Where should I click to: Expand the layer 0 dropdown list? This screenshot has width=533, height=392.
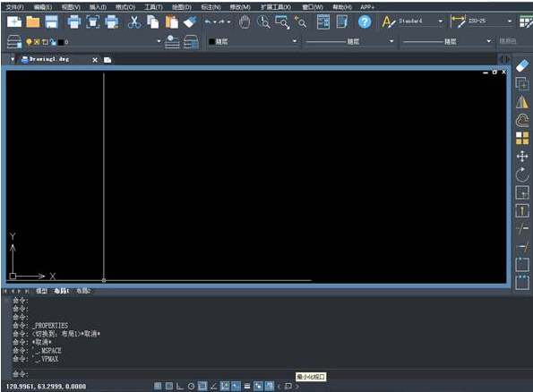(x=159, y=41)
